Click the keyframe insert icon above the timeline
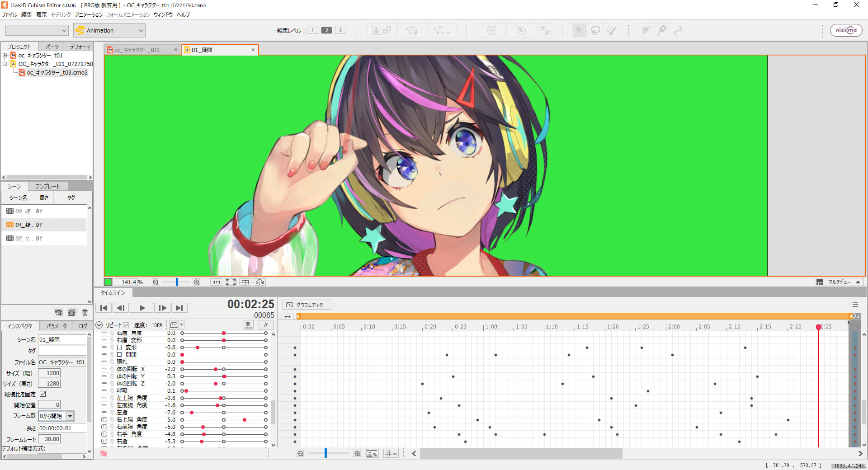 248,325
